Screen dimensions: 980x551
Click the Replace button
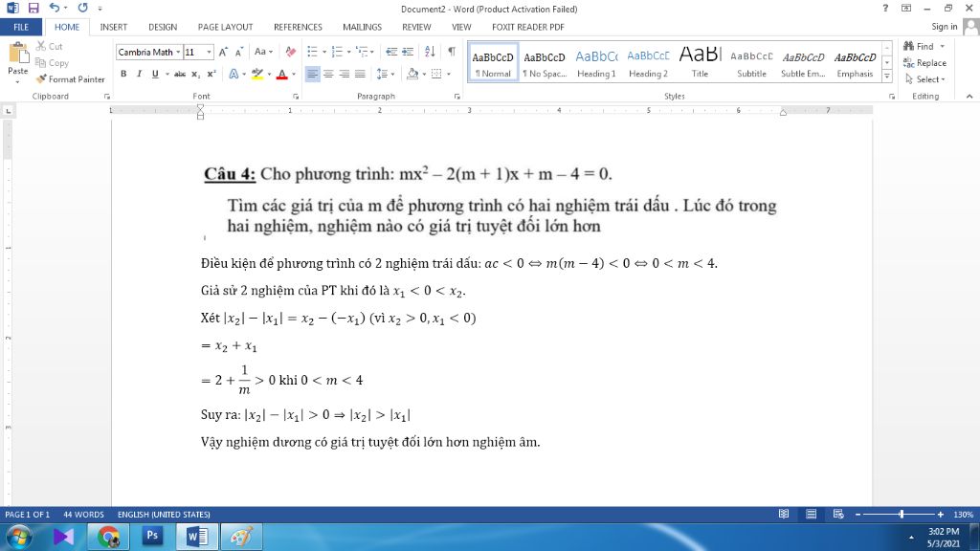pyautogui.click(x=924, y=62)
